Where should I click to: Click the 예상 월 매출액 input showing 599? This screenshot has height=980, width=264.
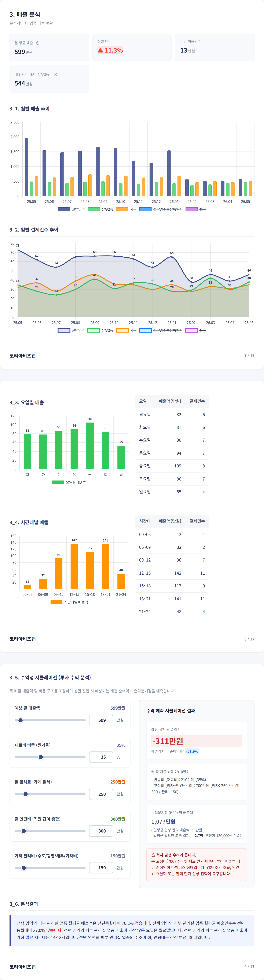[x=101, y=720]
